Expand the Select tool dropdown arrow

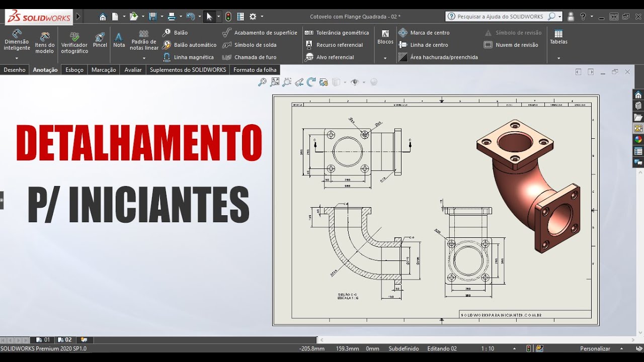pyautogui.click(x=218, y=17)
